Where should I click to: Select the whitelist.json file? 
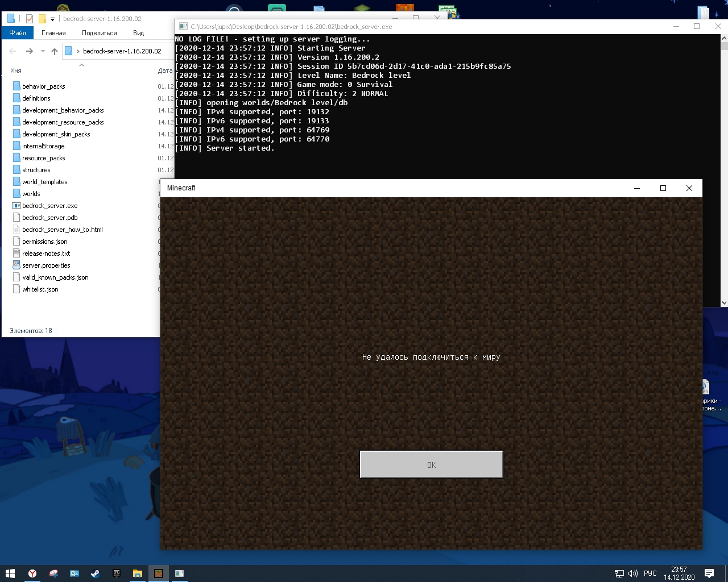pyautogui.click(x=40, y=289)
